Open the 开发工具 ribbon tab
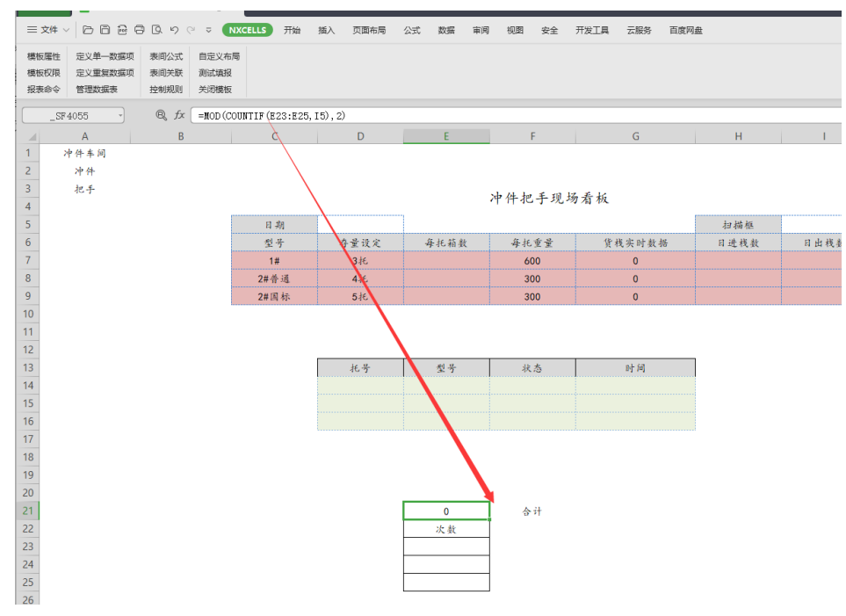Viewport: 846px width, 616px height. click(x=591, y=30)
